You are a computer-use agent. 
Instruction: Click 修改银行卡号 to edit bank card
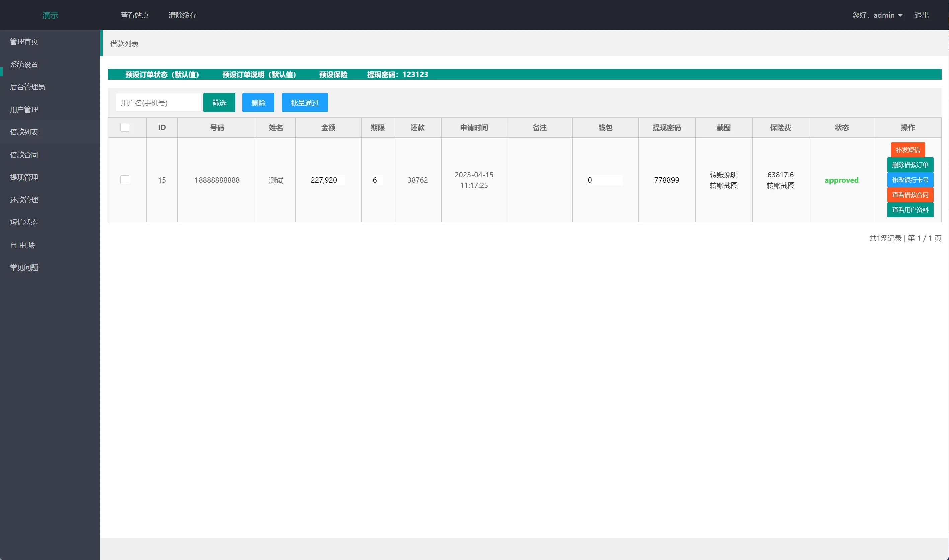(910, 180)
